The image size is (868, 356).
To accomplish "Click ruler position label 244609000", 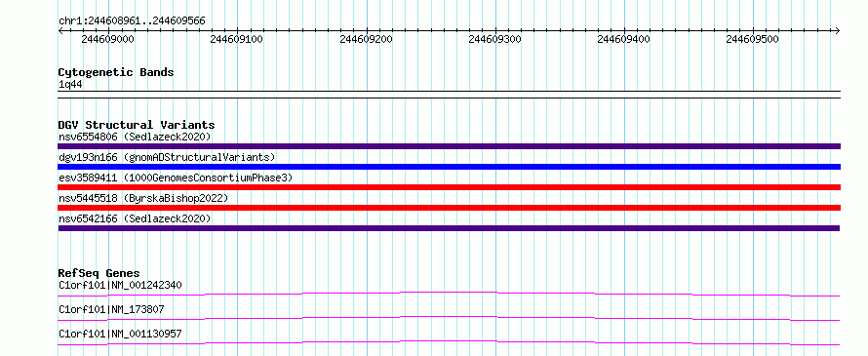I will point(107,39).
